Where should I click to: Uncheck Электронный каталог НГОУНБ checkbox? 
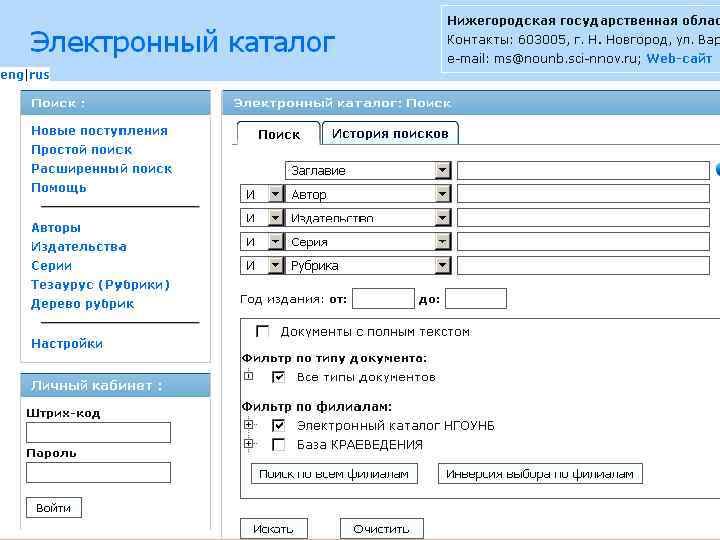[279, 426]
